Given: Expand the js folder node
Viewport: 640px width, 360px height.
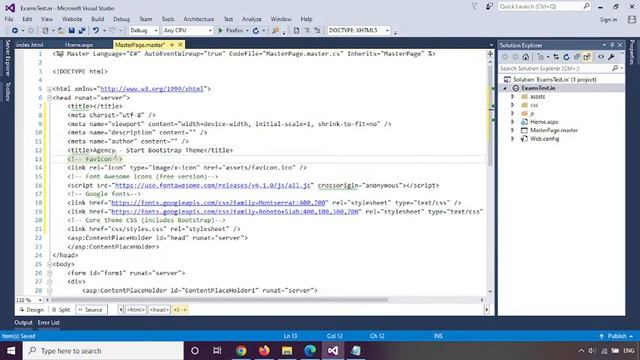Looking at the screenshot, I should pyautogui.click(x=513, y=113).
